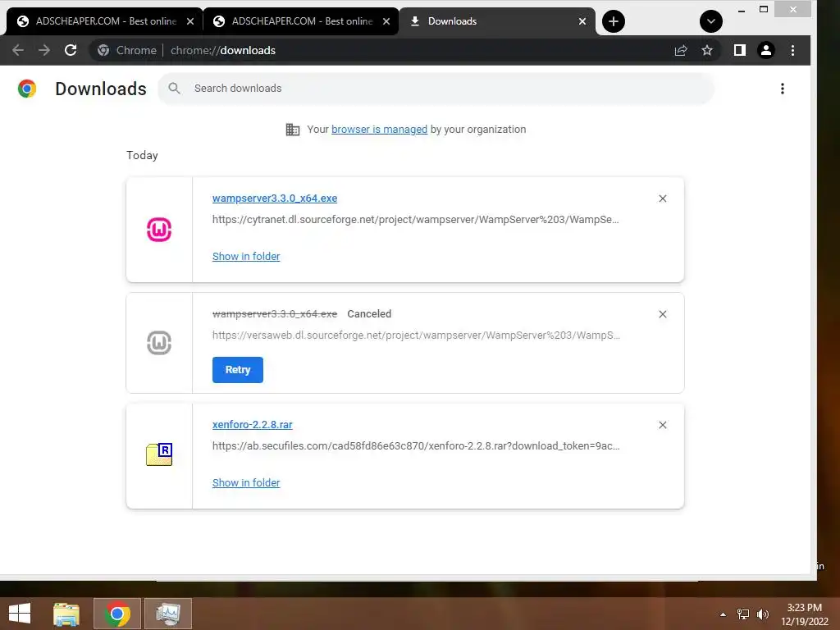Open File Explorer from the taskbar

(66, 614)
